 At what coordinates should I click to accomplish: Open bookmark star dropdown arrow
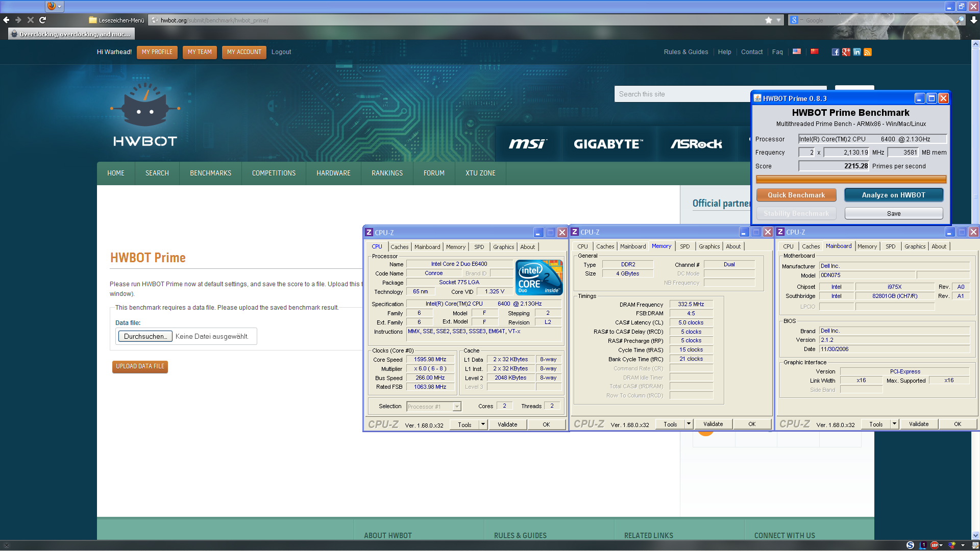click(778, 20)
